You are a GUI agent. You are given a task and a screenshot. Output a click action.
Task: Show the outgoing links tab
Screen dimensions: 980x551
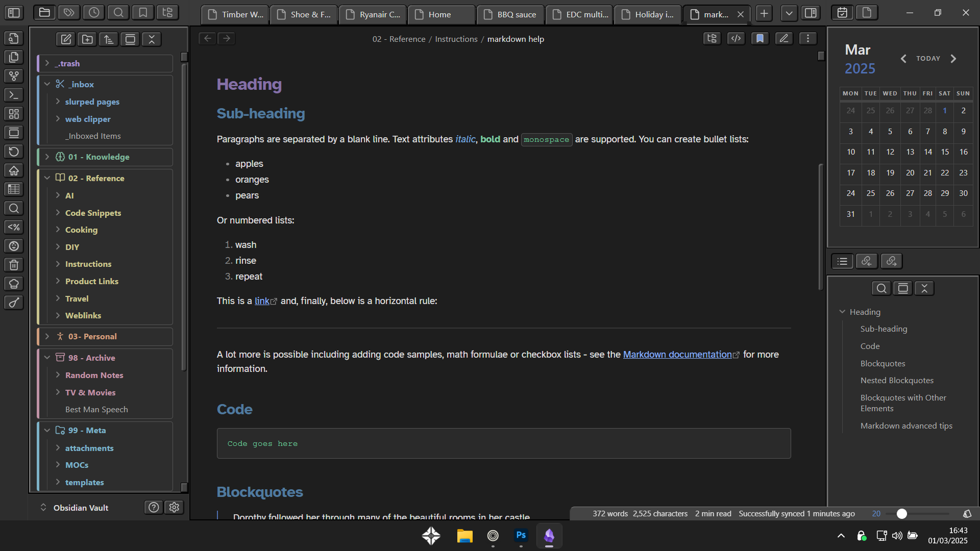pos(892,261)
